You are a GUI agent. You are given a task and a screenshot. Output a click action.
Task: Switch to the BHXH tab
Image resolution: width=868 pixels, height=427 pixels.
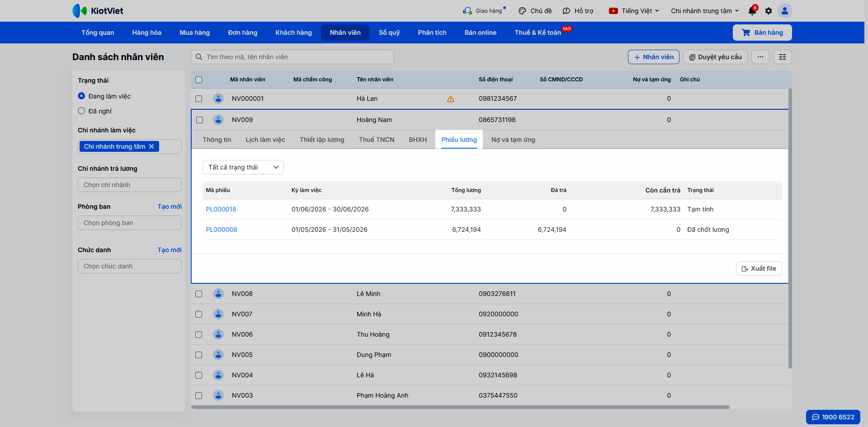pyautogui.click(x=418, y=140)
